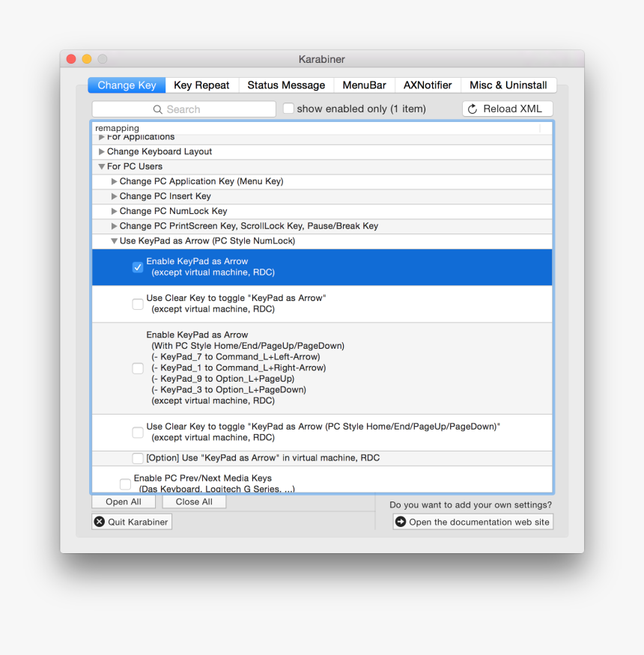
Task: Minimize the window with the yellow button
Action: tap(87, 59)
